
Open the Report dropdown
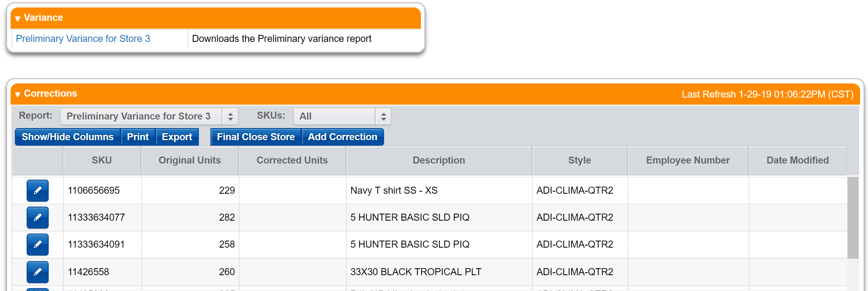[x=149, y=117]
